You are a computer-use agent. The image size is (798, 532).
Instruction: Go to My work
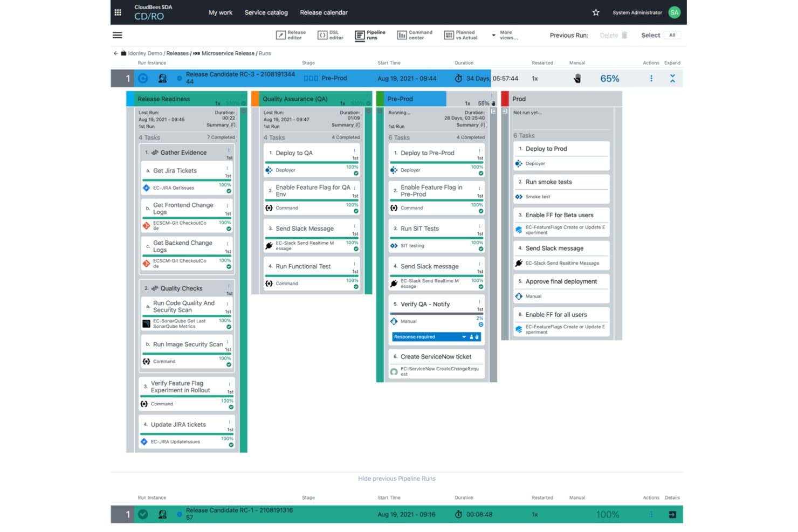click(x=221, y=12)
